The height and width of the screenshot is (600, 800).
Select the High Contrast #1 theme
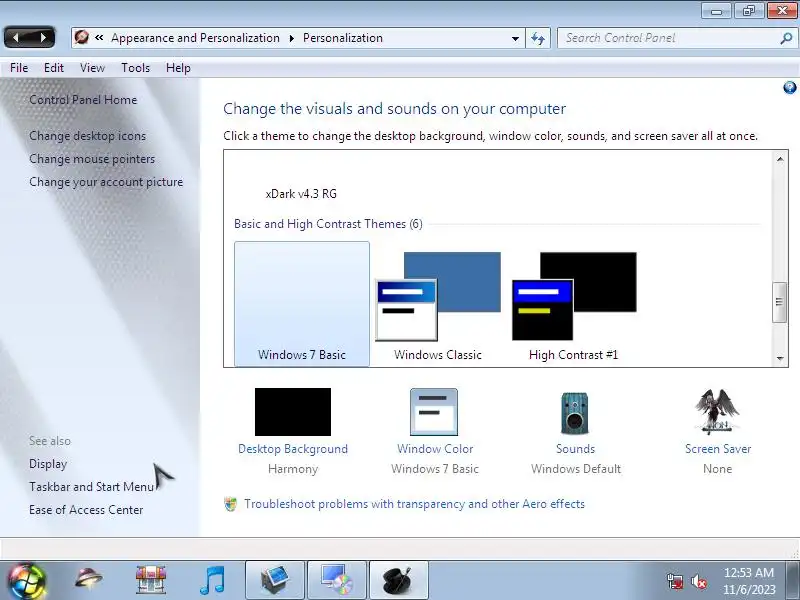[574, 304]
